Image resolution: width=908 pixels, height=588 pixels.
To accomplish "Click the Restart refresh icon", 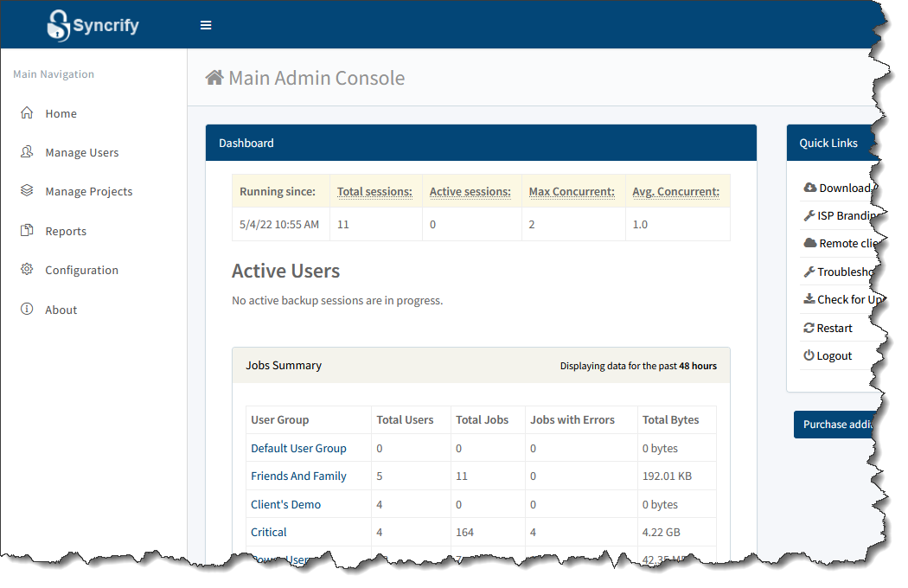I will point(809,328).
